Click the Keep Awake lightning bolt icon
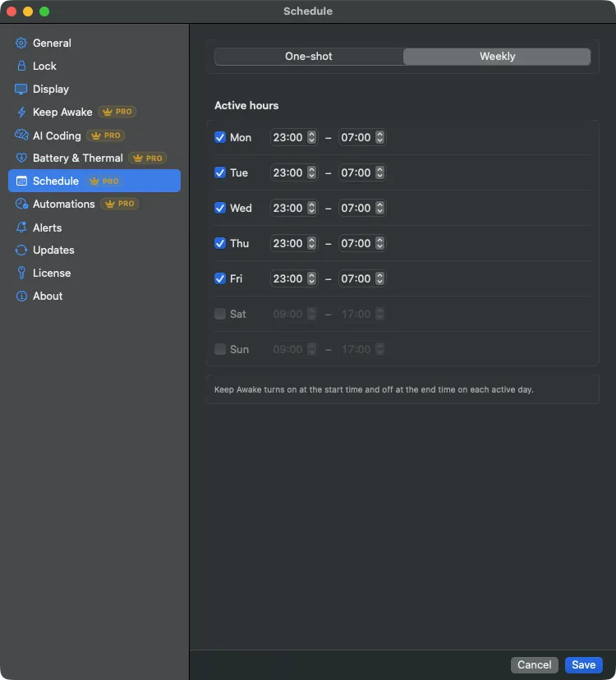This screenshot has height=680, width=616. (x=21, y=112)
